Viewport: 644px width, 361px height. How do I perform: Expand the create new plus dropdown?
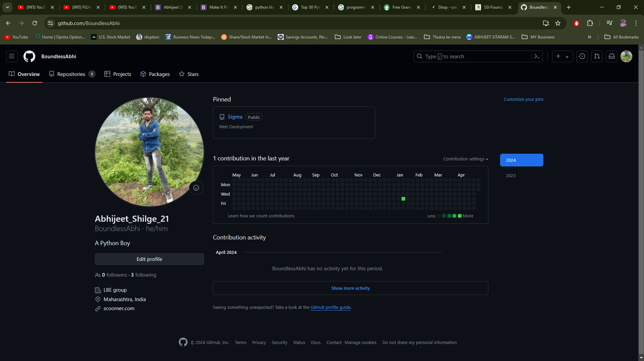pyautogui.click(x=562, y=56)
